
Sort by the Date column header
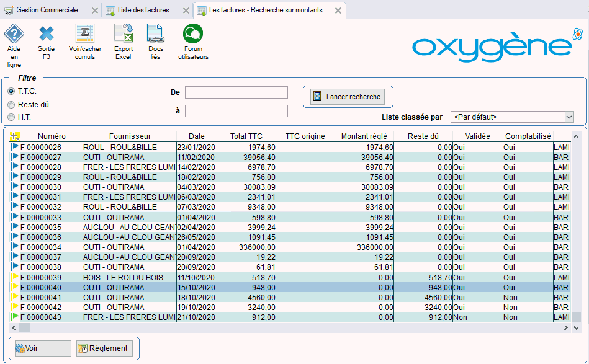(x=196, y=136)
